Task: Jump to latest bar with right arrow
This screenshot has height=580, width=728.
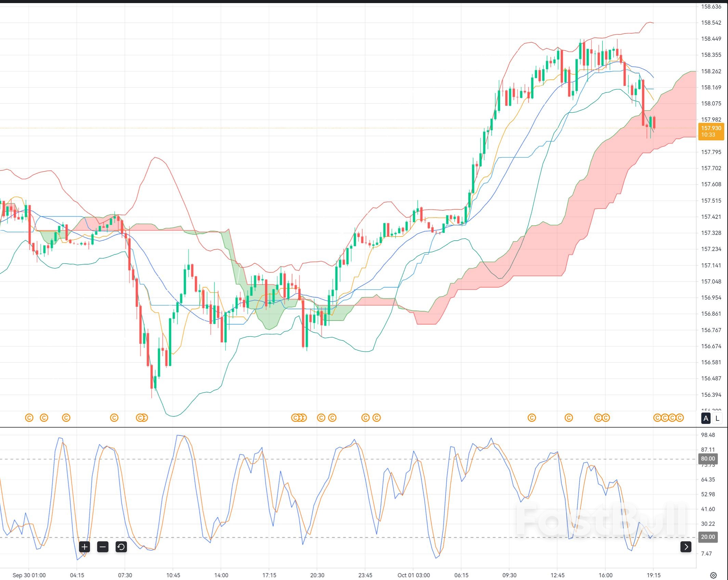Action: point(686,547)
